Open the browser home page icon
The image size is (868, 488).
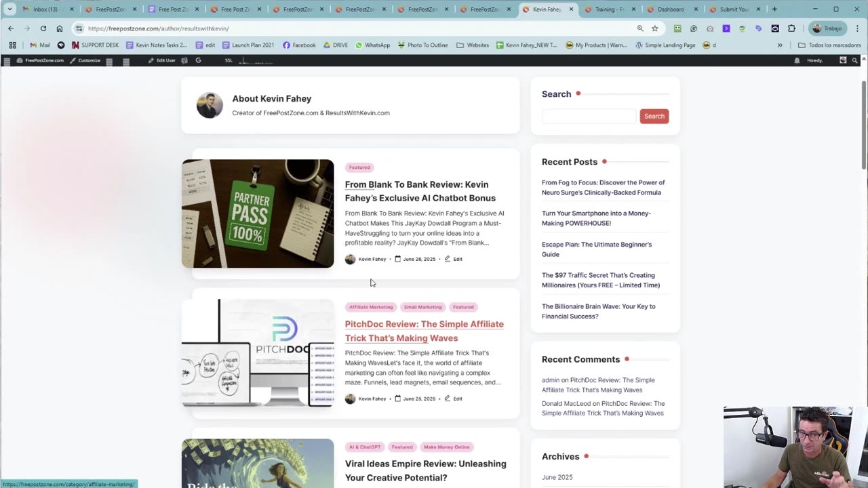(60, 28)
